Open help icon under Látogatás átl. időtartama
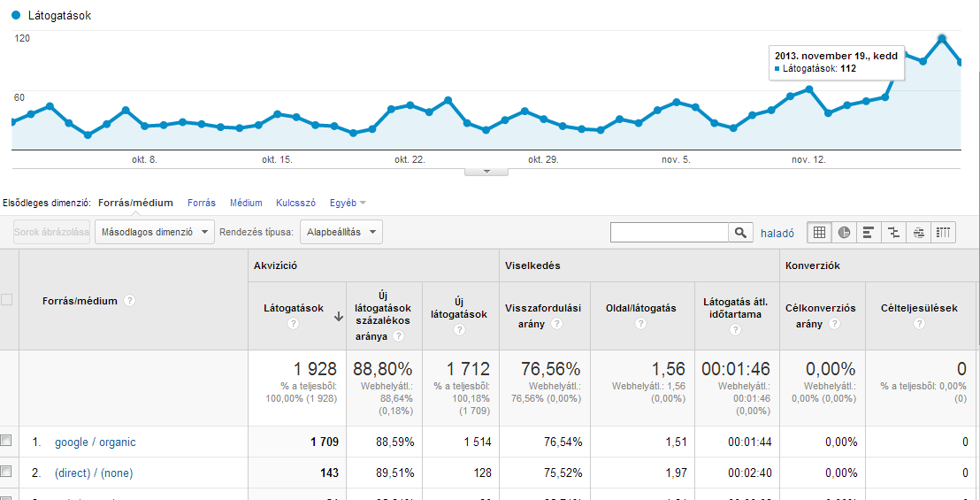 tap(736, 330)
